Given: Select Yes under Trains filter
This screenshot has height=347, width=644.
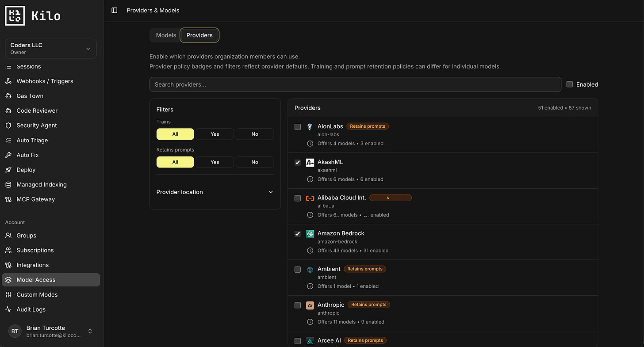Looking at the screenshot, I should tap(215, 134).
